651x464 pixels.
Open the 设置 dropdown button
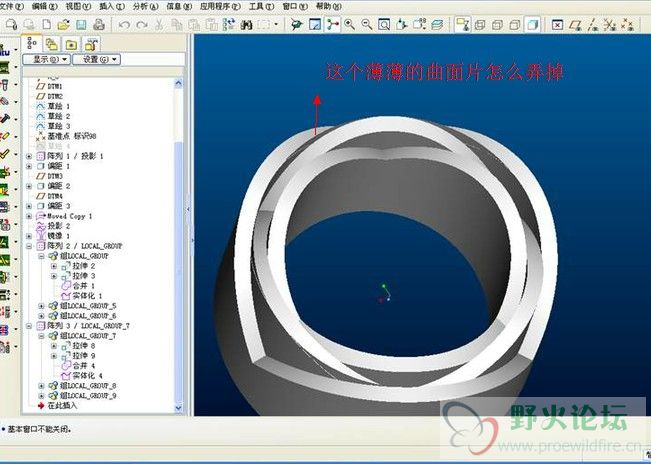click(97, 60)
